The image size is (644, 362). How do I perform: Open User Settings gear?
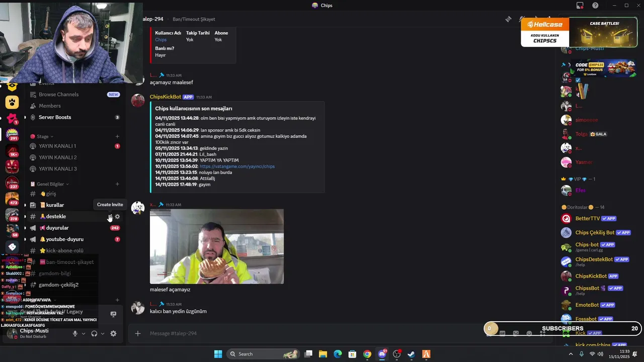click(x=113, y=333)
